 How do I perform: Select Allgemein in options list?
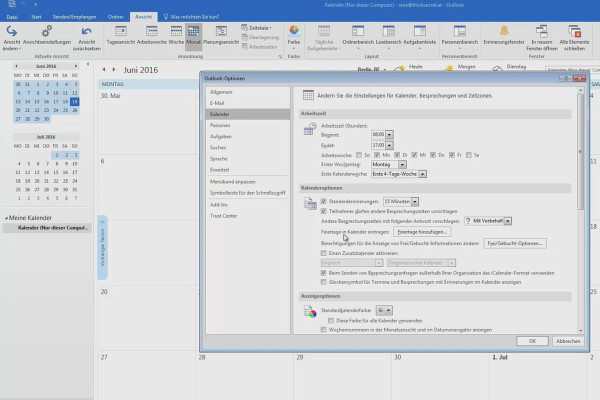point(248,92)
